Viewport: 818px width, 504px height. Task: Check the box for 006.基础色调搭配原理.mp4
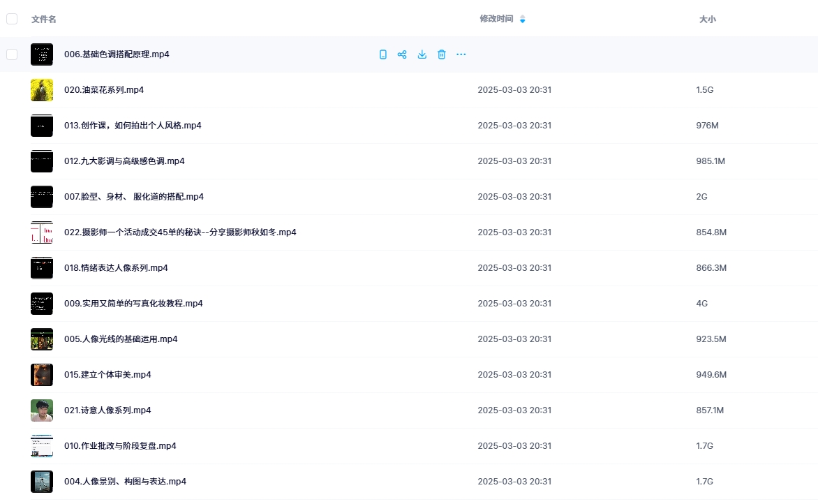(12, 54)
